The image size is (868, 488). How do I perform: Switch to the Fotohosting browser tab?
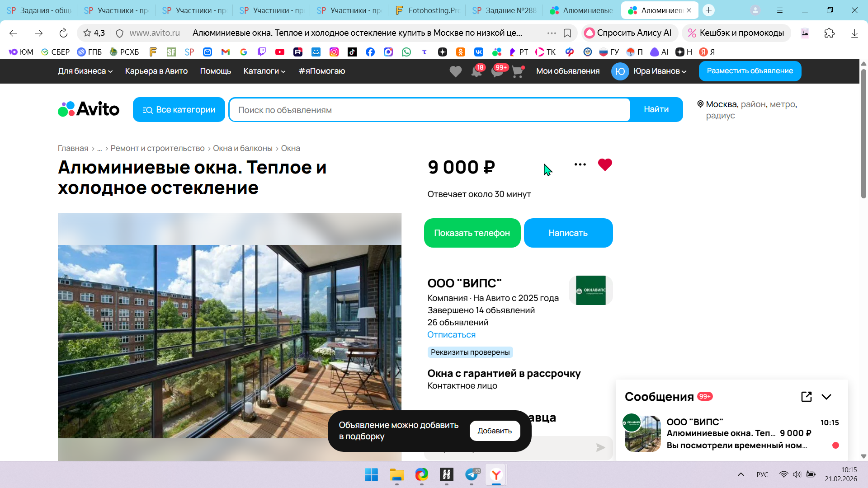pyautogui.click(x=427, y=10)
